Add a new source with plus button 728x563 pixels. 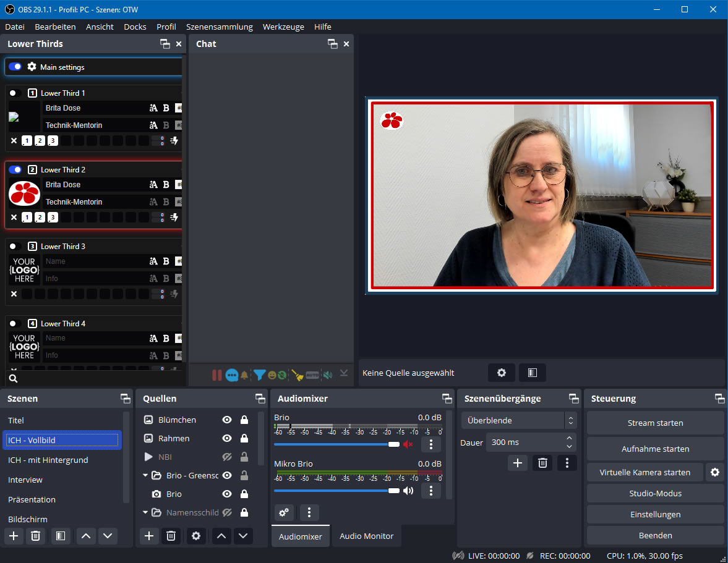click(x=148, y=536)
